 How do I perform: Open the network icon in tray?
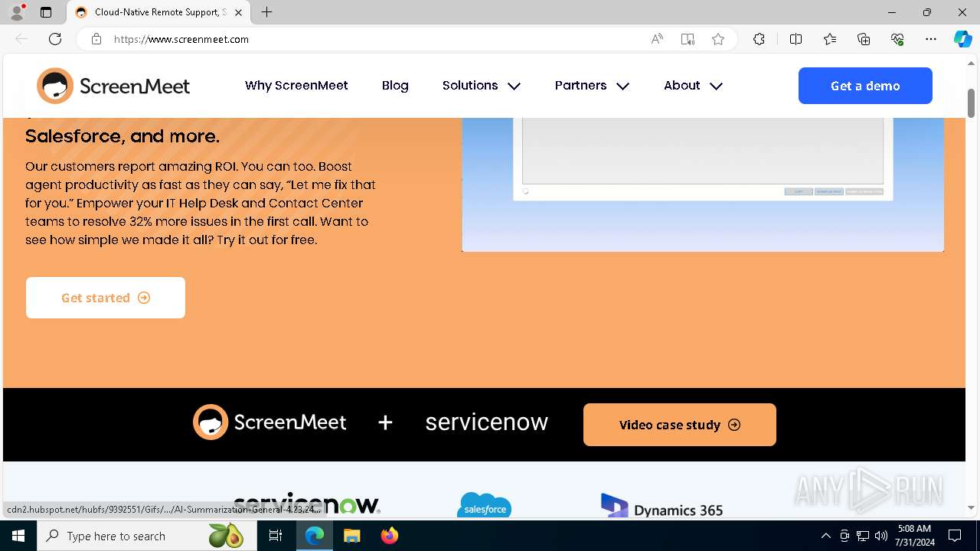pyautogui.click(x=863, y=536)
